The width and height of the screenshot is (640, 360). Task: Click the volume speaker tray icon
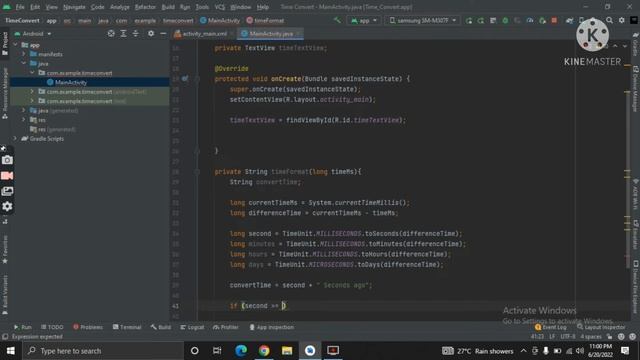[x=580, y=351]
